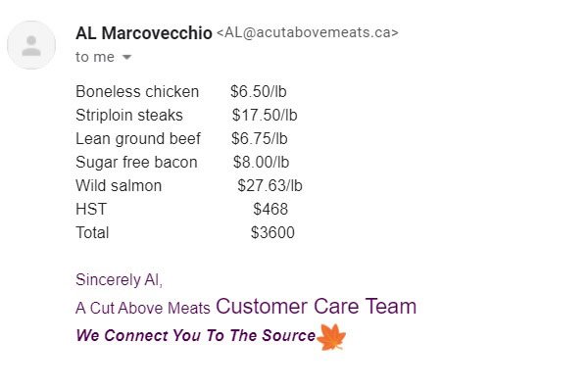
Task: Click the Striploin steaks price $17.50/lb
Action: [x=265, y=116]
